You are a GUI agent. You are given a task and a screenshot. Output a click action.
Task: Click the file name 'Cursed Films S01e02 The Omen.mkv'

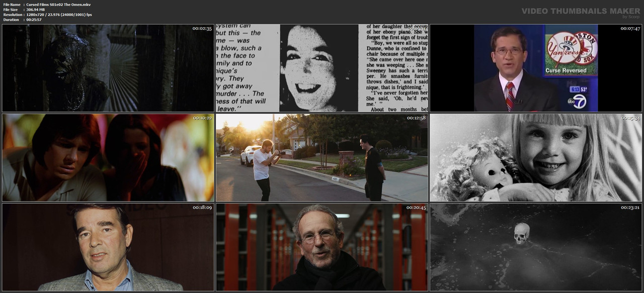point(58,5)
